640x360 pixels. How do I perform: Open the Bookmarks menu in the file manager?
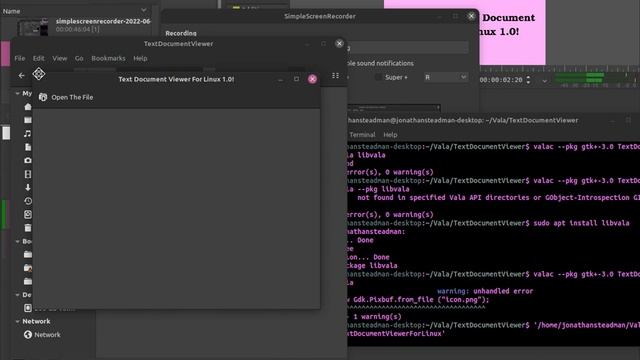[x=108, y=58]
